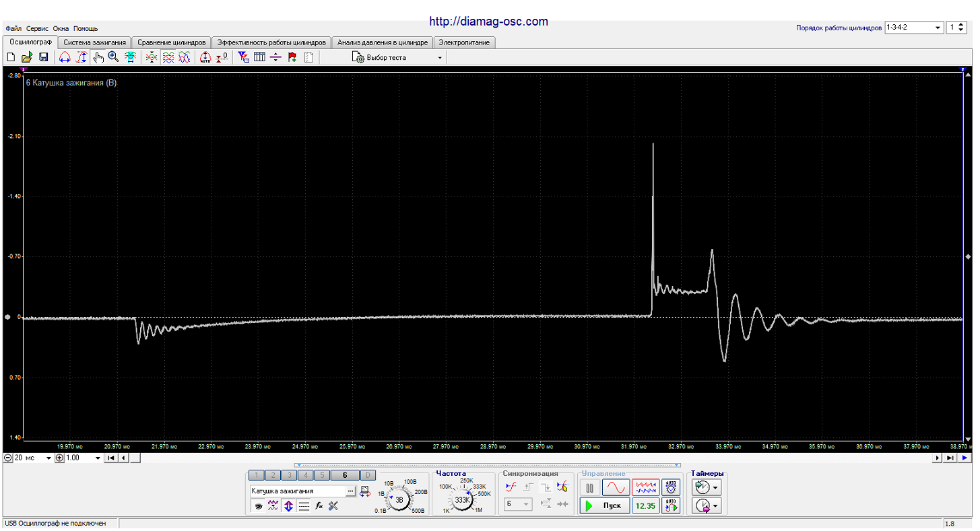Screen dimensions: 980x531
Task: Open a saved oscillogram file
Action: tap(27, 58)
